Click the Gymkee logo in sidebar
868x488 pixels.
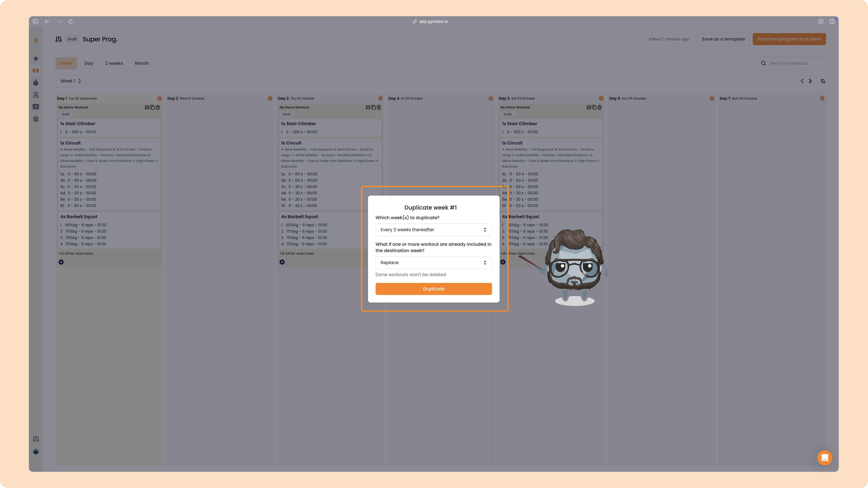36,41
